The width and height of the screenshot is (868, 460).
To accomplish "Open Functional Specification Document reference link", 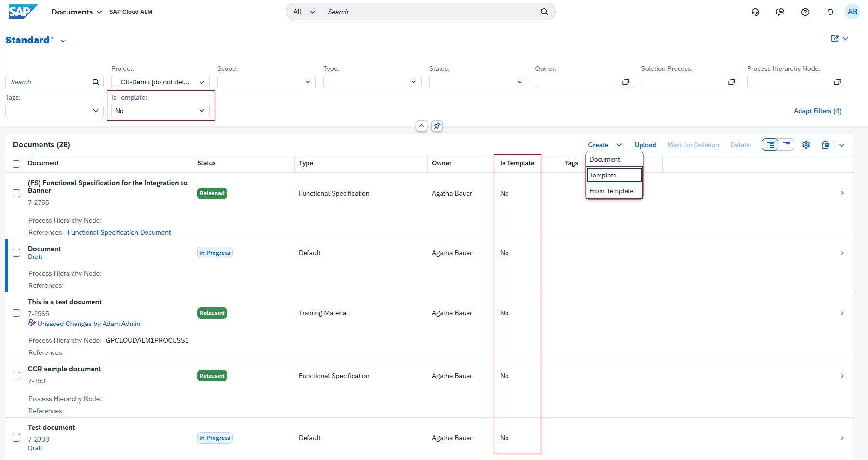I will [119, 232].
